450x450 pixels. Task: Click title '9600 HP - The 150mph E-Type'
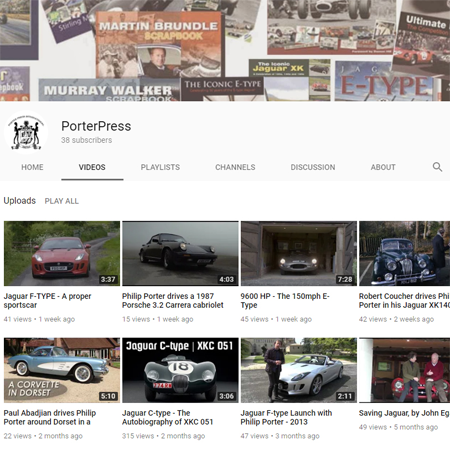(x=285, y=300)
